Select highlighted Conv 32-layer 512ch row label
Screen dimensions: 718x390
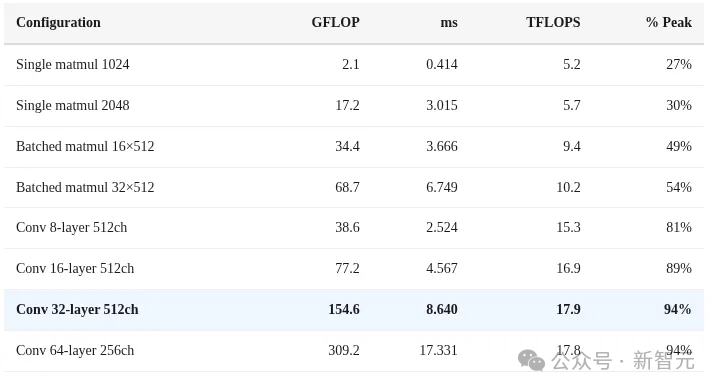point(77,309)
